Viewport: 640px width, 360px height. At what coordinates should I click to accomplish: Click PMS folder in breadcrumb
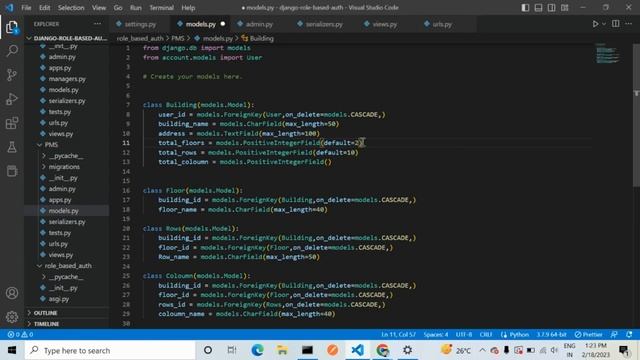click(178, 38)
